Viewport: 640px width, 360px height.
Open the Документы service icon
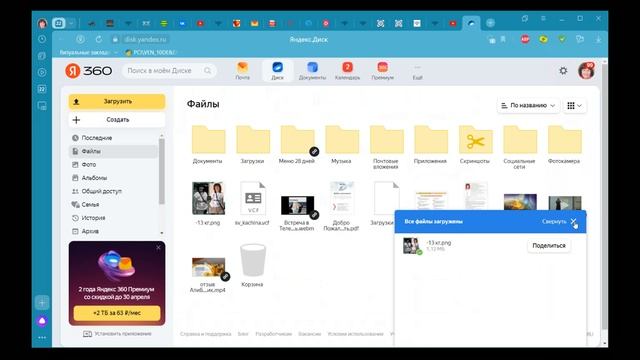click(x=312, y=71)
